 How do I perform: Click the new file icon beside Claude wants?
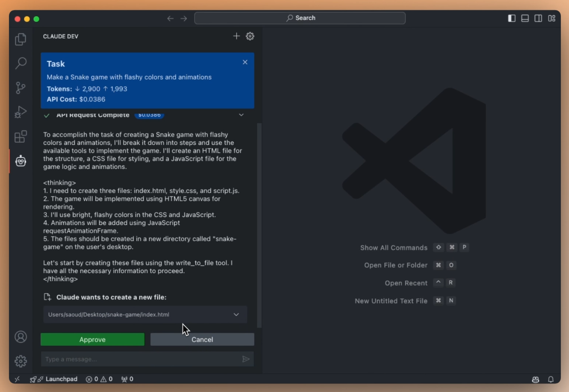click(x=47, y=297)
